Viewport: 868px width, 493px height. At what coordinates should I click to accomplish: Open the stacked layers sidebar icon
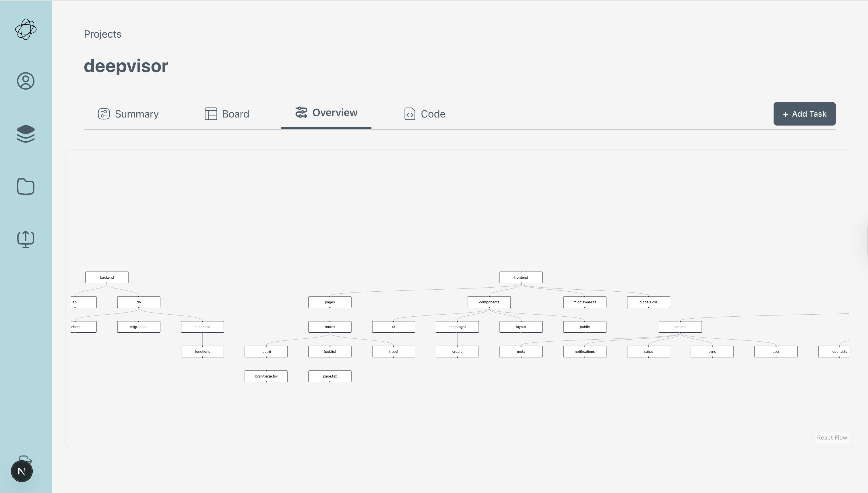pyautogui.click(x=26, y=134)
